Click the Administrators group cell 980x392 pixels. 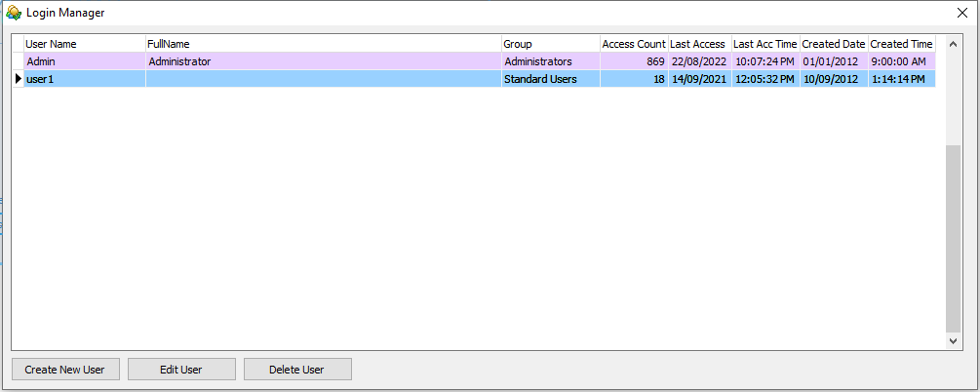(550, 61)
